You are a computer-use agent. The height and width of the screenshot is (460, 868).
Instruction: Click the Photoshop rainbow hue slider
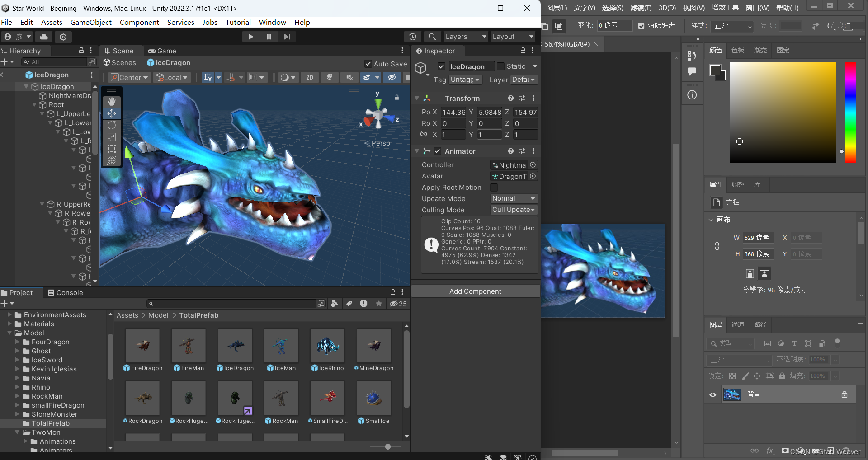pyautogui.click(x=850, y=113)
